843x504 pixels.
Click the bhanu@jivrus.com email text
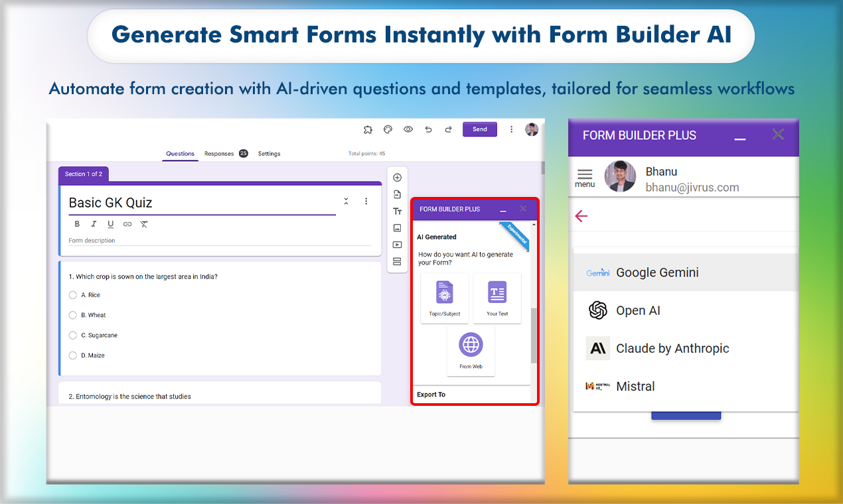[x=692, y=188]
